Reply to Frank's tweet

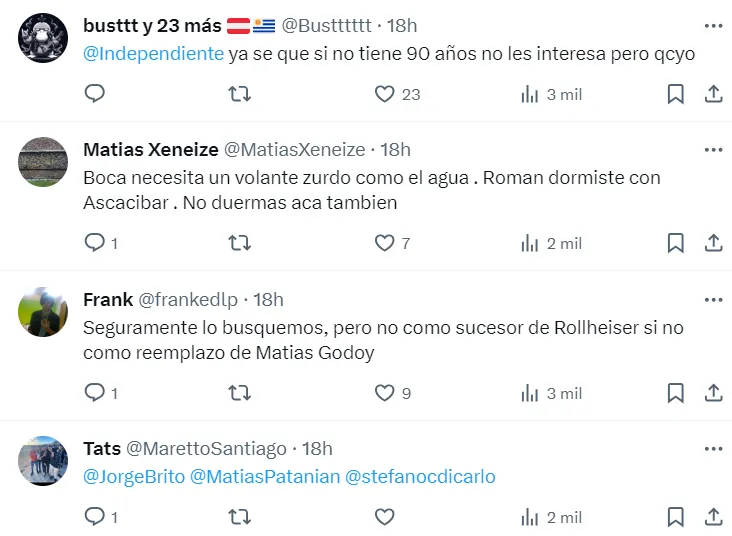pyautogui.click(x=95, y=393)
